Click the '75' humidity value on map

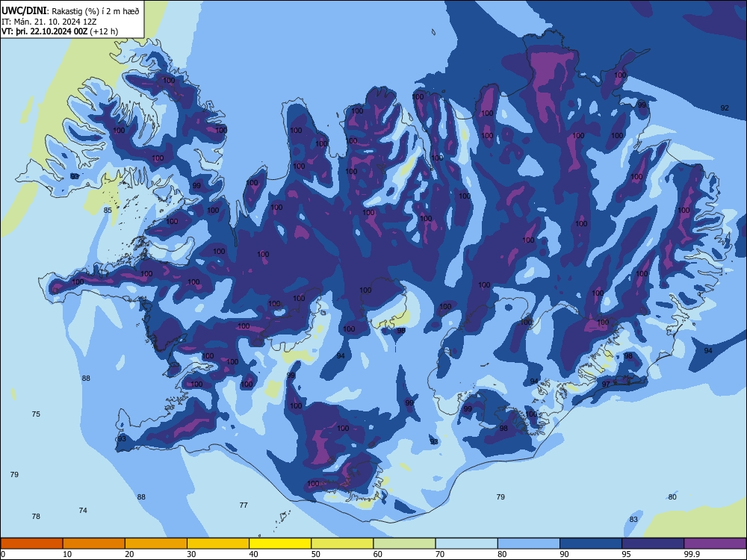(x=36, y=414)
